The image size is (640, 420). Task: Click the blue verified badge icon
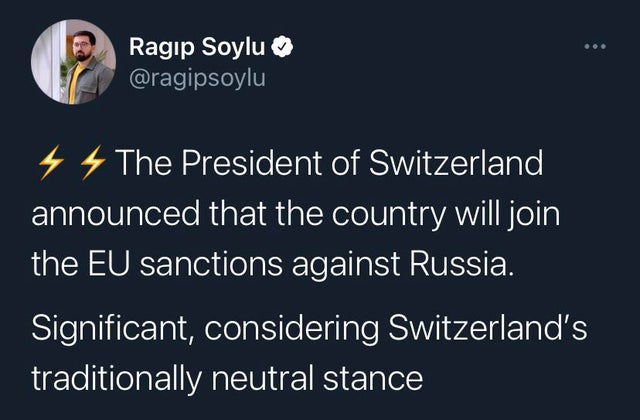[283, 46]
